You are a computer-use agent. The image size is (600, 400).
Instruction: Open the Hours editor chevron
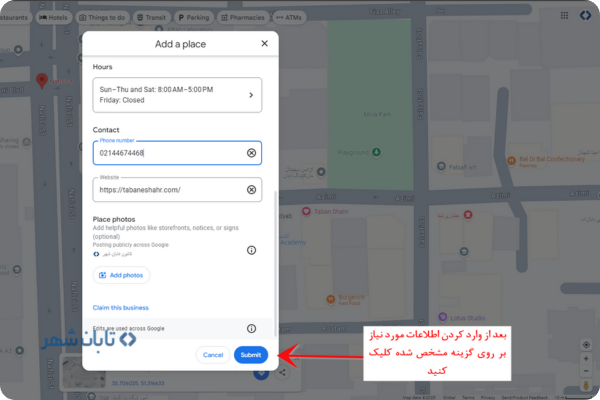pyautogui.click(x=251, y=95)
